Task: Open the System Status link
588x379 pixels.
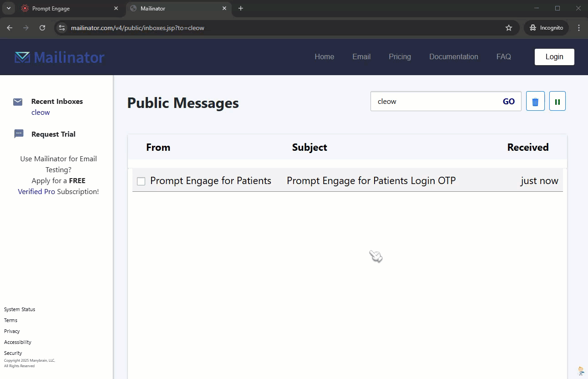Action: [x=20, y=309]
